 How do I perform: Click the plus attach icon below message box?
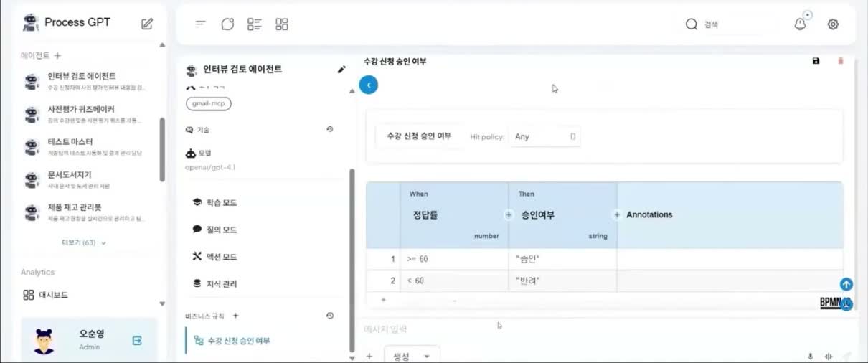[x=369, y=356]
